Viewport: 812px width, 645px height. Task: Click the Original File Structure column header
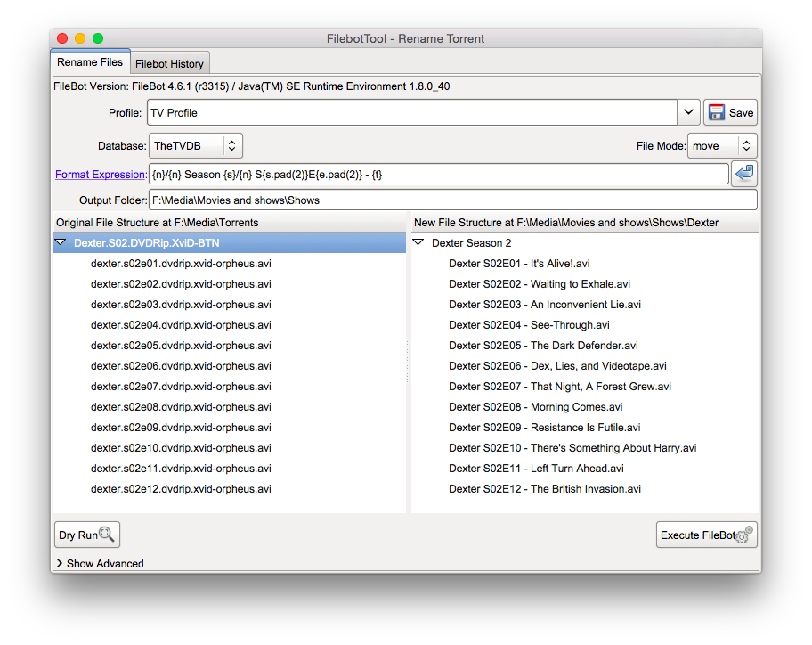(230, 222)
